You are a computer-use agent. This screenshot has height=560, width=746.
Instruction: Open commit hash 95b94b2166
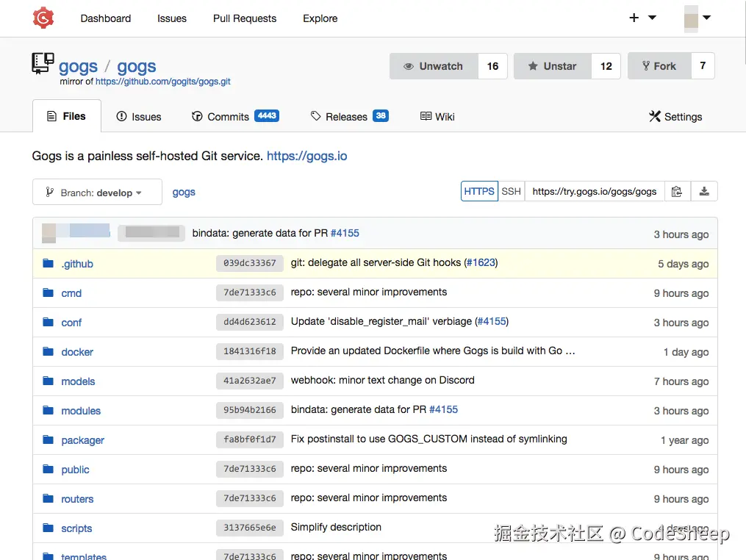(250, 410)
